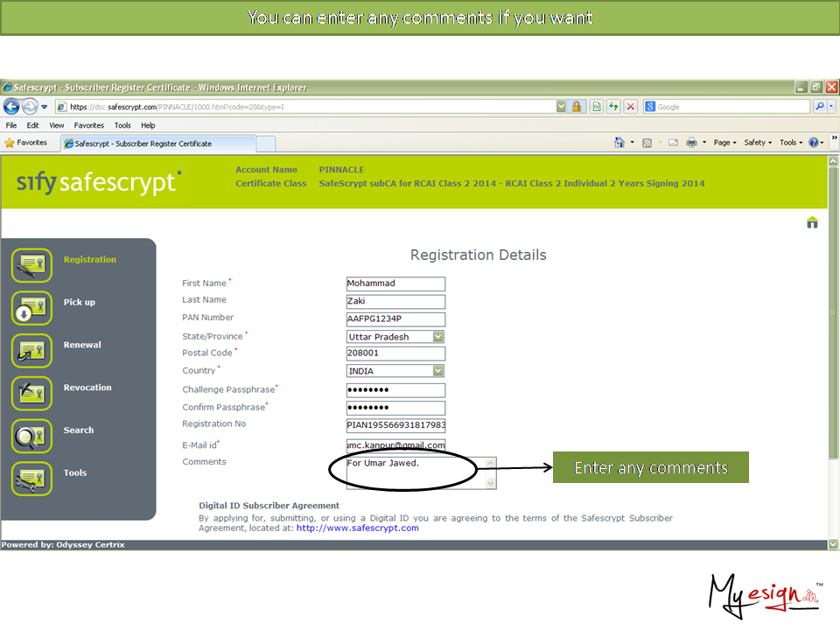Click into the PAN Number field

click(395, 319)
